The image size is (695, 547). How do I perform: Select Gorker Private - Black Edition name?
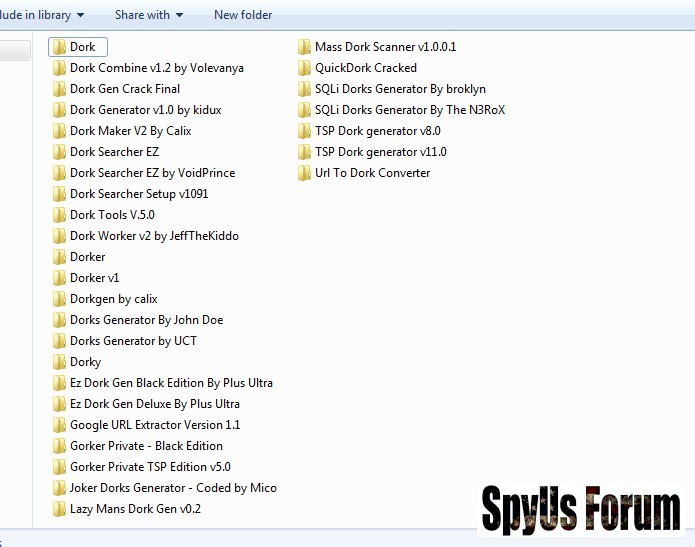146,446
